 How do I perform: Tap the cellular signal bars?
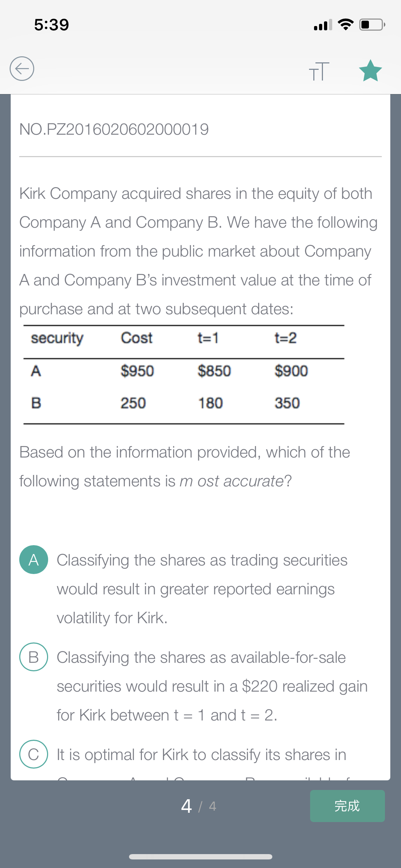[323, 25]
